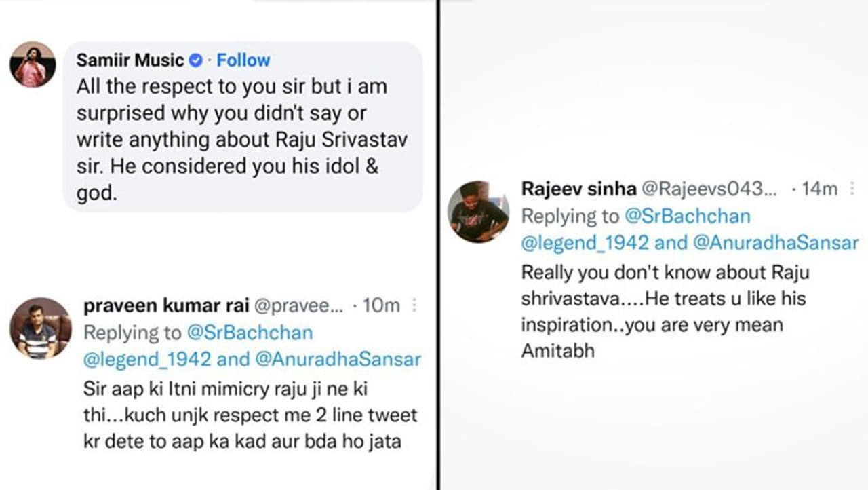Viewport: 868px width, 490px height.
Task: Open more options on Rajeev sinha's tweet
Action: [x=852, y=189]
